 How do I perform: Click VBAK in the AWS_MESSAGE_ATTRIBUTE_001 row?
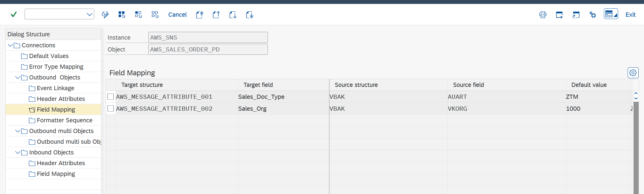coord(389,97)
